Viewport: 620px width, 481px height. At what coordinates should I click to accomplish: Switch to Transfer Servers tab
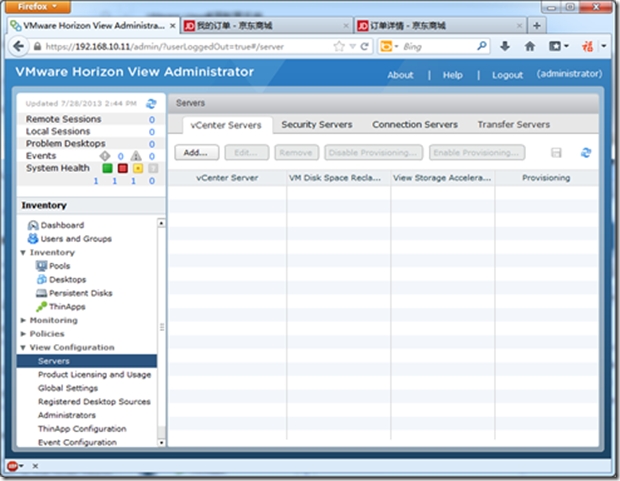pyautogui.click(x=514, y=125)
